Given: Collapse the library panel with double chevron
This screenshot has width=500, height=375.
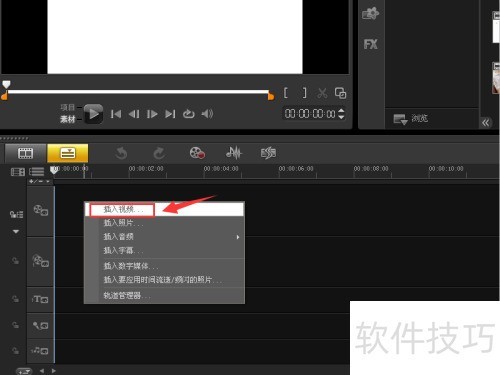Looking at the screenshot, I should click(x=485, y=123).
